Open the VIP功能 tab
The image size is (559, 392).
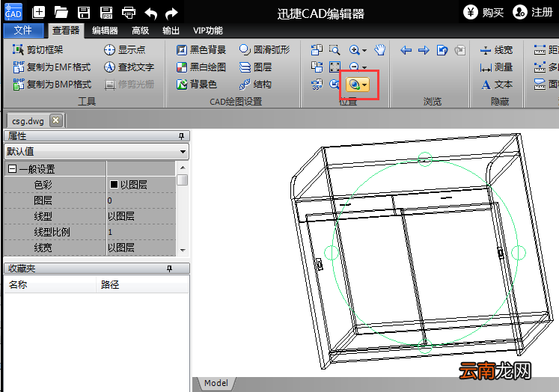pos(208,31)
